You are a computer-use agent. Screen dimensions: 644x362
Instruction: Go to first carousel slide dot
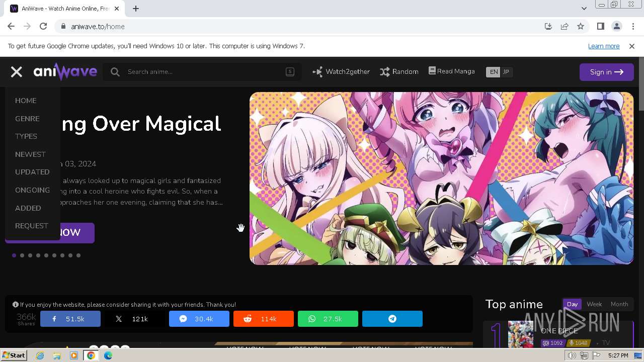point(14,255)
